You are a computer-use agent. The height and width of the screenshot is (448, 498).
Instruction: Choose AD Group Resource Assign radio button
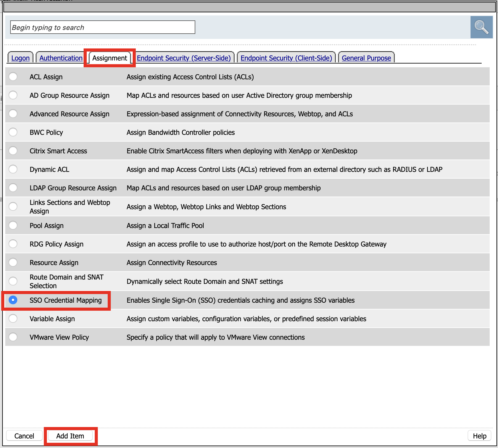[x=13, y=95]
